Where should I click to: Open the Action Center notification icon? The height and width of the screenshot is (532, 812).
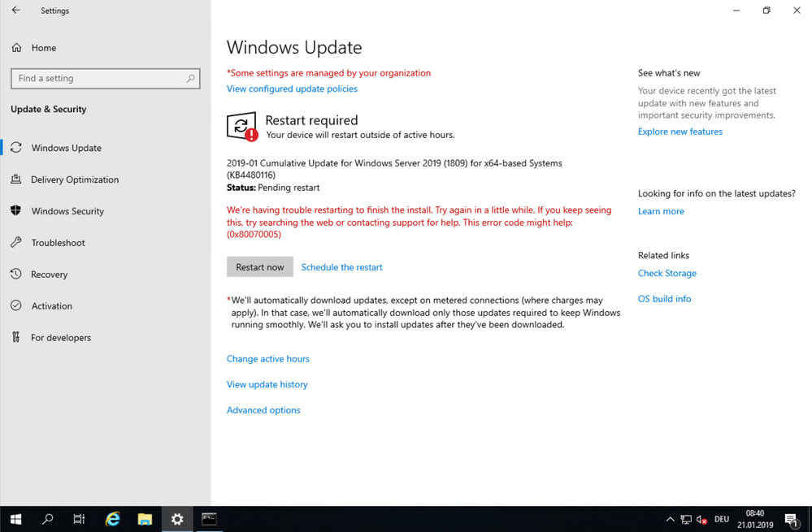click(x=791, y=520)
